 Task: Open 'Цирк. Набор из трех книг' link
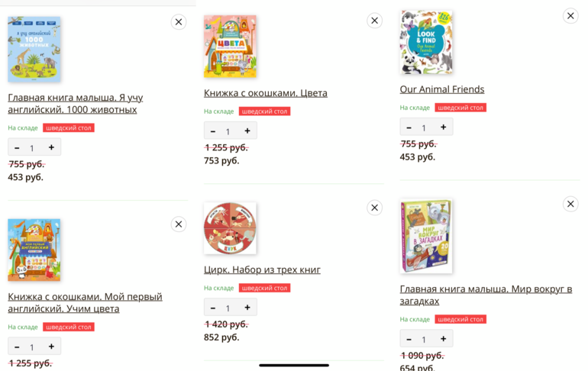pos(262,269)
